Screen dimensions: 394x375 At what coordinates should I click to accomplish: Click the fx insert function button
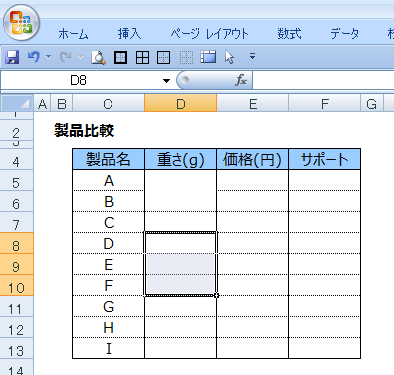[241, 80]
